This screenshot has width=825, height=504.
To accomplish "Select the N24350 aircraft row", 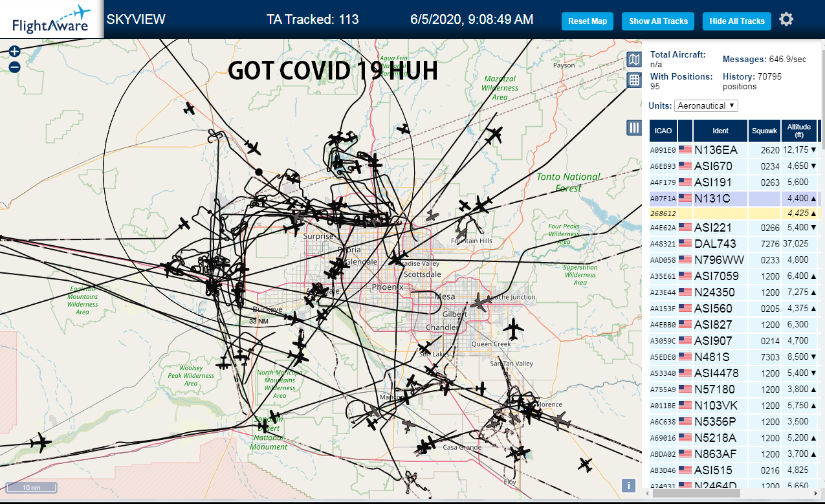I will point(734,292).
